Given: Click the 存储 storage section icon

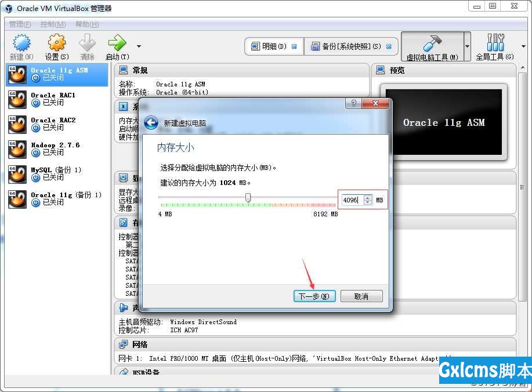Looking at the screenshot, I should coord(123,223).
